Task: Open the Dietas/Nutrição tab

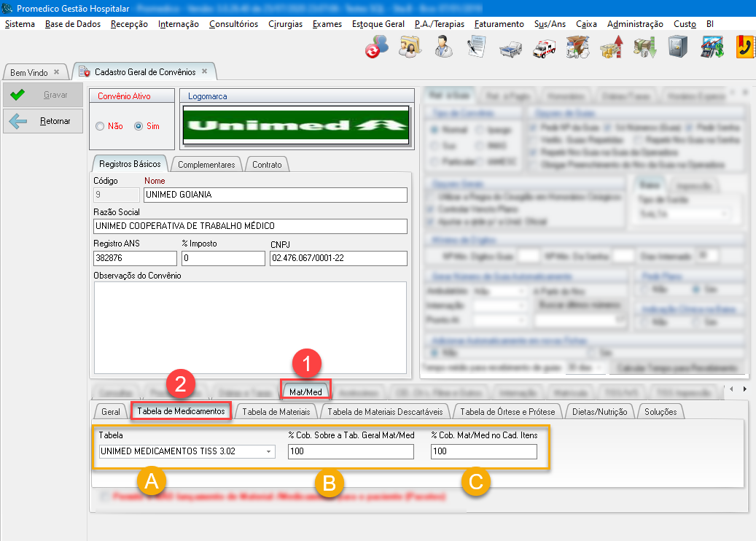Action: point(600,412)
